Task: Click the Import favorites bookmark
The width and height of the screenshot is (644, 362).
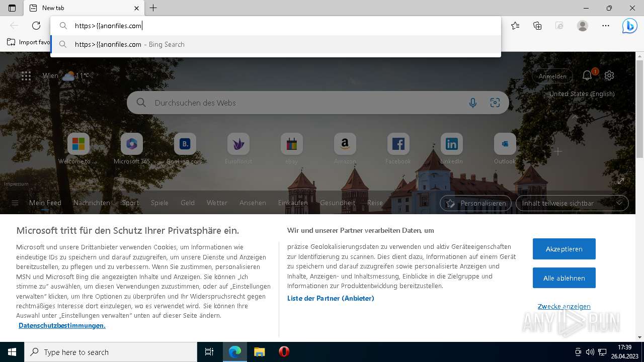Action: 29,42
